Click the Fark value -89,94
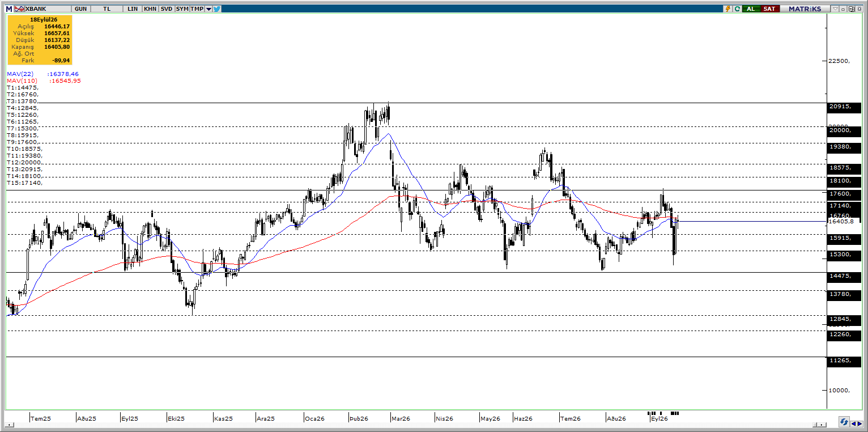 60,60
